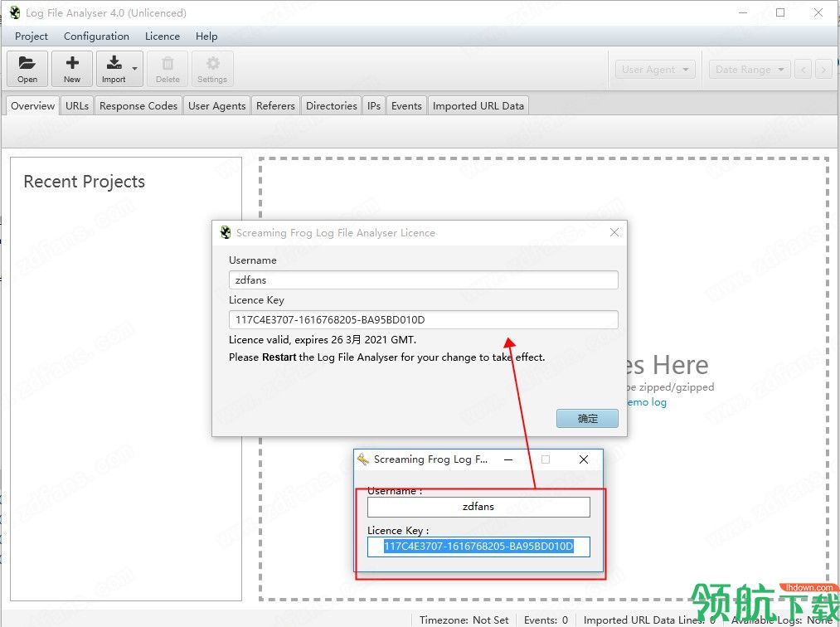Maximize the Log File Analyser main window
Screen dimensions: 840x627
pos(780,12)
